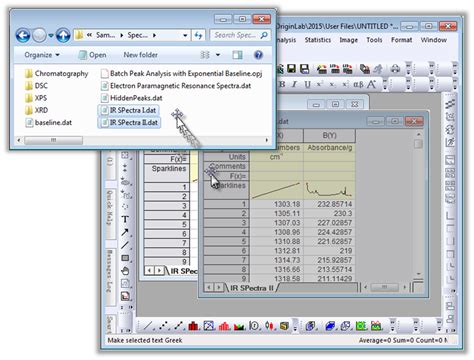Image resolution: width=474 pixels, height=360 pixels.
Task: Select the Text tool in Origin
Action: tap(125, 219)
